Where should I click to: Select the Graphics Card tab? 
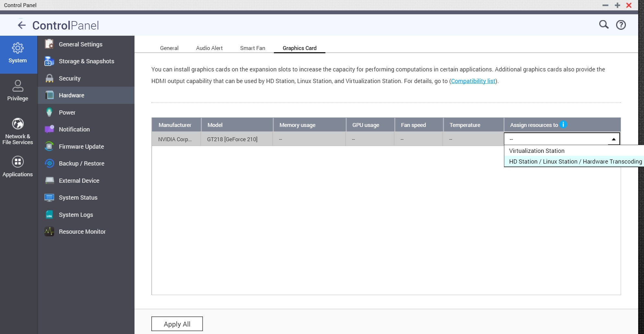click(x=299, y=48)
